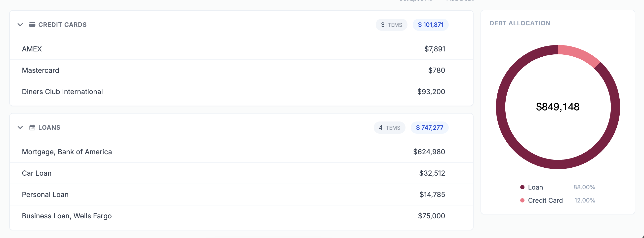Collapse the Loans section chevron
This screenshot has width=644, height=238.
coord(20,127)
